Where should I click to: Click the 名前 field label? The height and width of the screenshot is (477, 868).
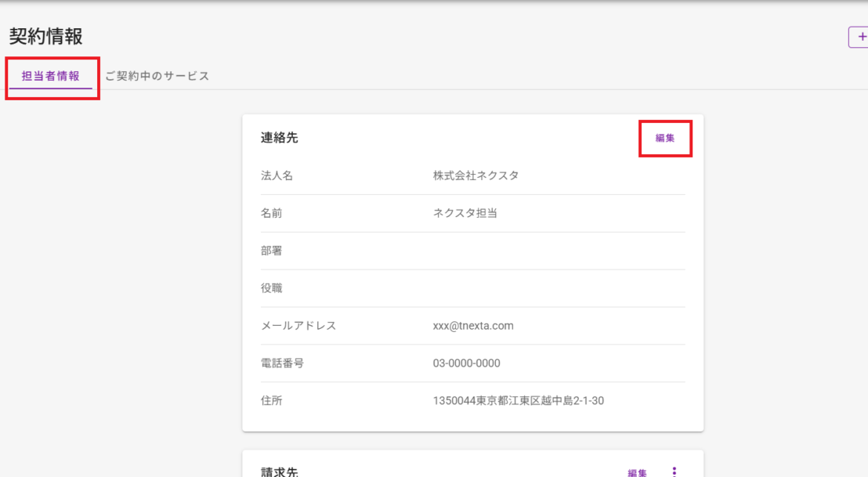(x=271, y=213)
